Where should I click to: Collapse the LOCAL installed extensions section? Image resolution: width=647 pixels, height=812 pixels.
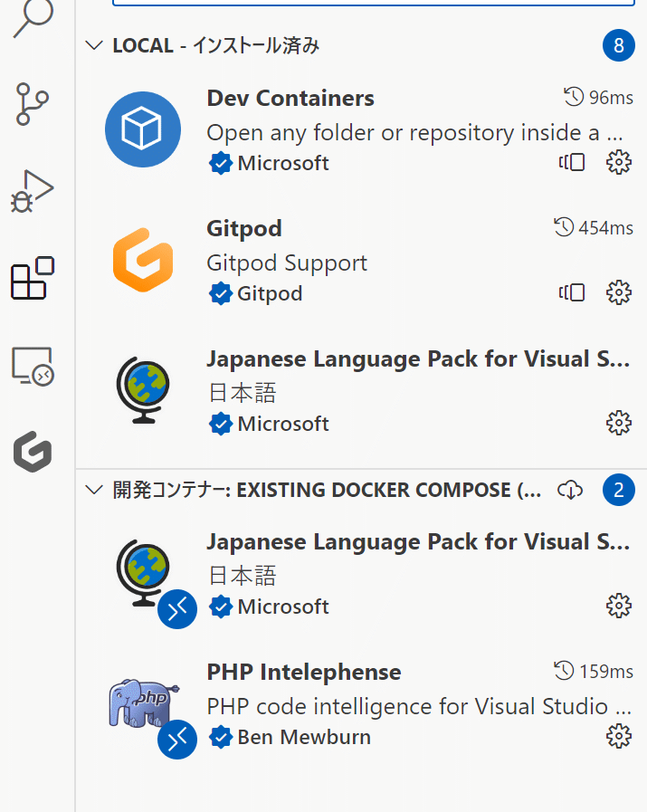pos(94,44)
